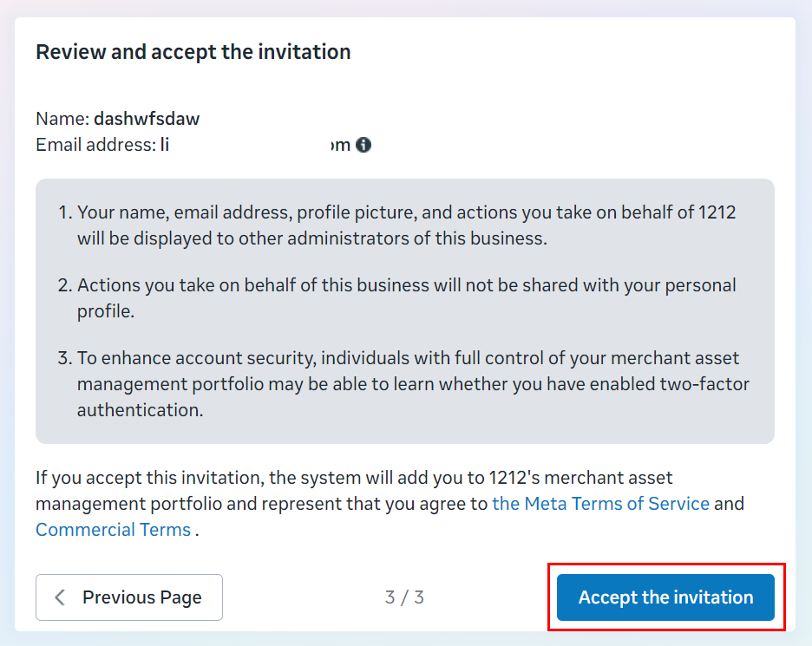Viewport: 812px width, 646px height.
Task: Go back using the Previous Page button
Action: (x=129, y=597)
